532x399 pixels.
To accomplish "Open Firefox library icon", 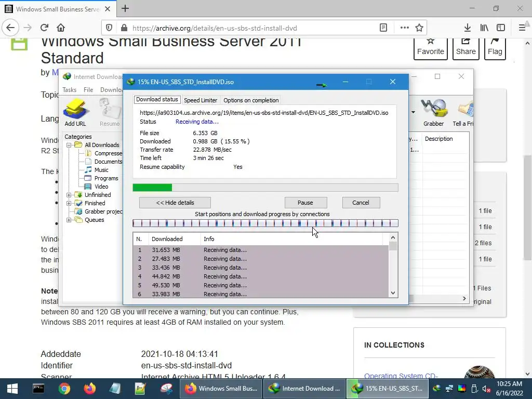I will (484, 28).
